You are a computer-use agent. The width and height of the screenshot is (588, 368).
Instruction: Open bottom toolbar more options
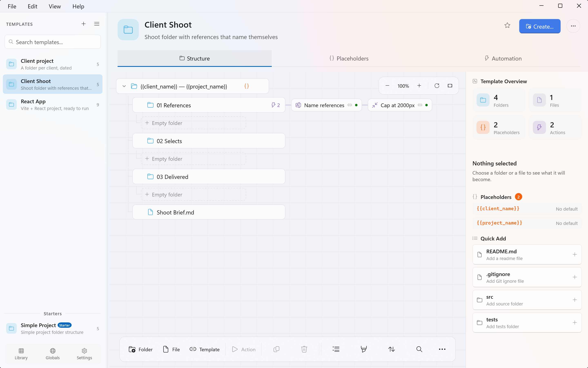click(x=442, y=349)
